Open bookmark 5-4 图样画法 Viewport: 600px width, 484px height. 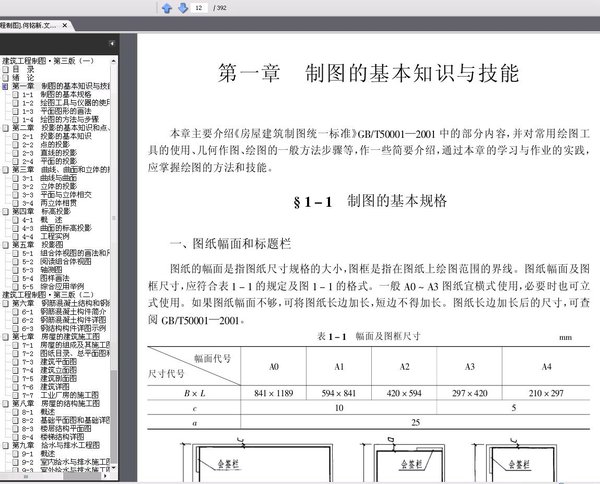[x=46, y=278]
